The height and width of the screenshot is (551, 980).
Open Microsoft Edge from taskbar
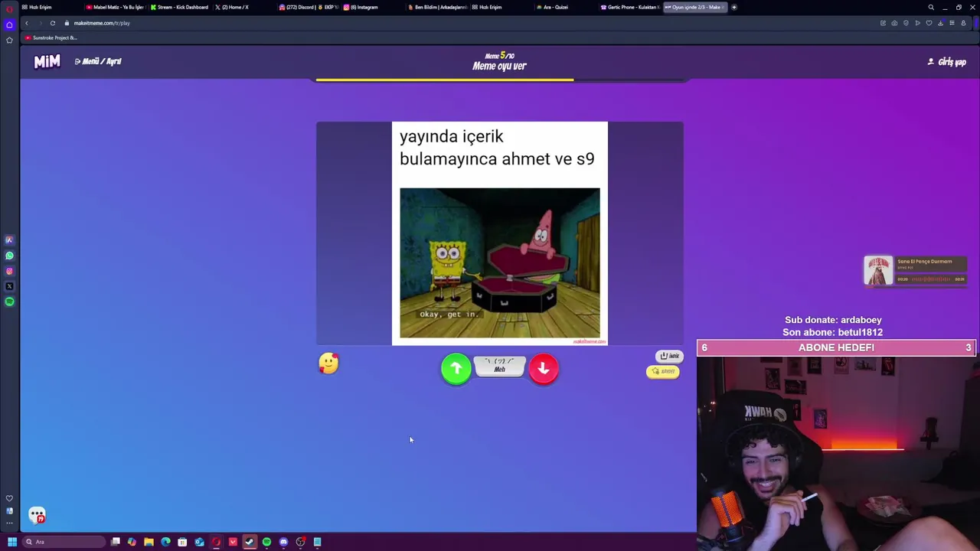coord(165,542)
